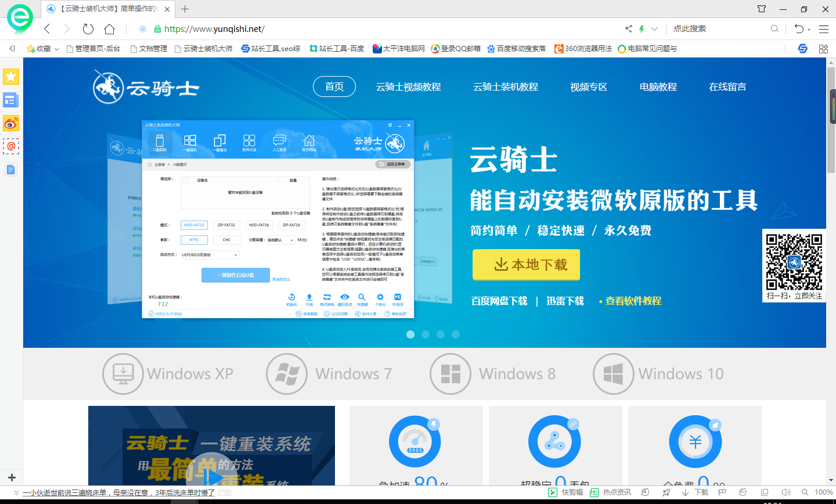Select the U盘启动 tool in the toolbar
836x504 pixels.
coord(161,142)
